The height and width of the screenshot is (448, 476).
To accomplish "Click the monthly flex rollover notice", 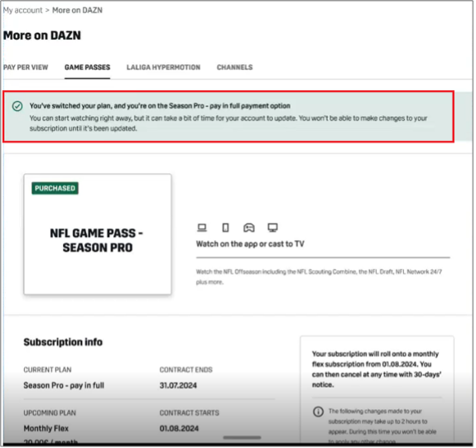I will pyautogui.click(x=377, y=370).
